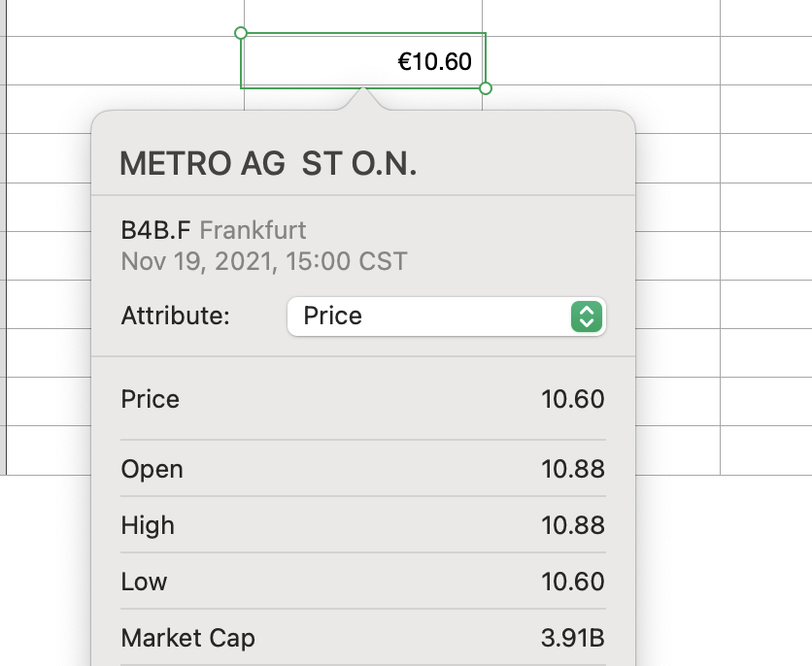The image size is (812, 666).
Task: Choose the Open row in the attribute list
Action: 362,469
